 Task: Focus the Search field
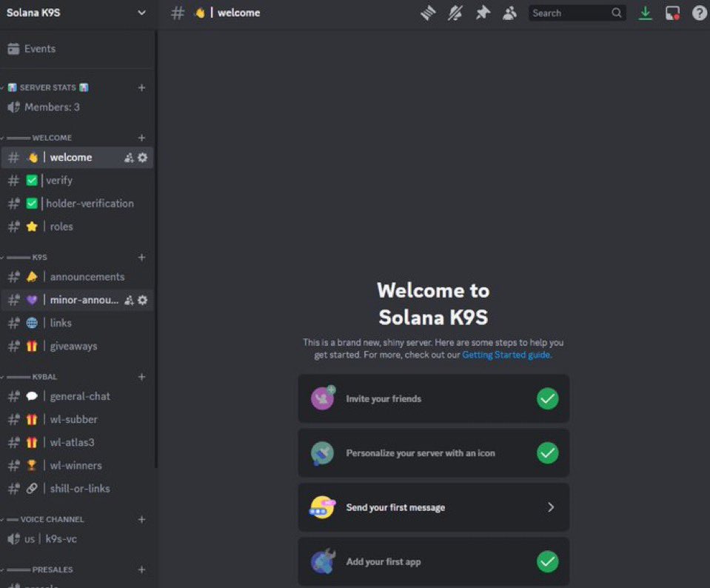[x=577, y=13]
